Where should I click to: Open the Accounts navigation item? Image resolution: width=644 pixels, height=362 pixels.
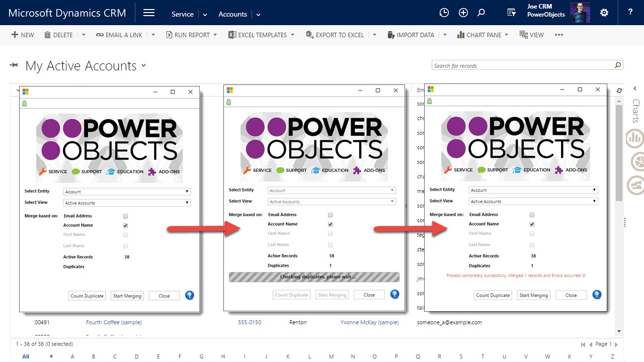(x=232, y=14)
